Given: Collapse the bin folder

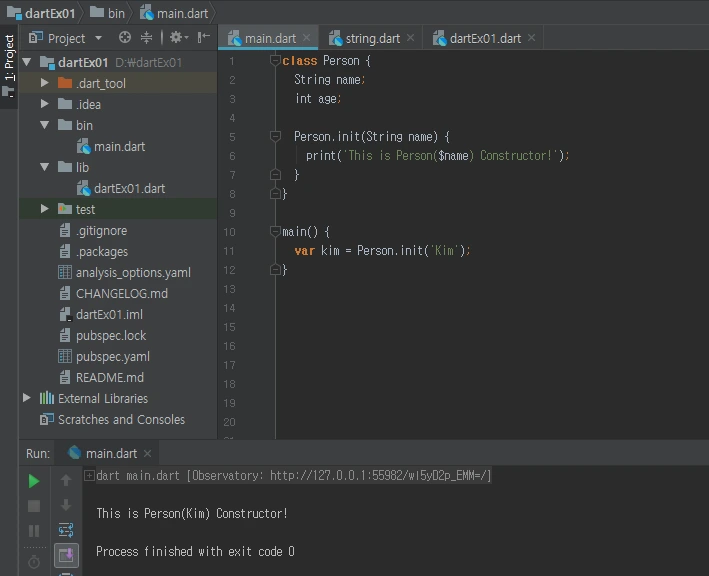Looking at the screenshot, I should [x=44, y=125].
